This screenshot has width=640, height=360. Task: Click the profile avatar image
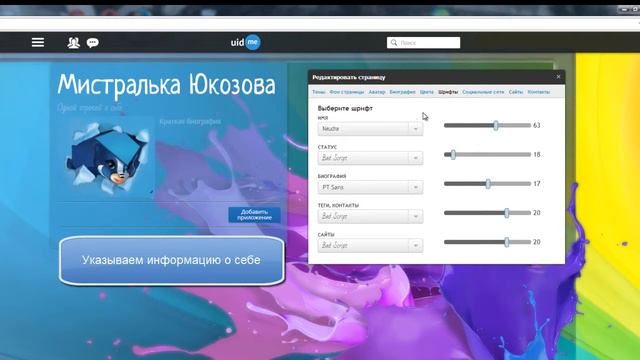pyautogui.click(x=108, y=159)
